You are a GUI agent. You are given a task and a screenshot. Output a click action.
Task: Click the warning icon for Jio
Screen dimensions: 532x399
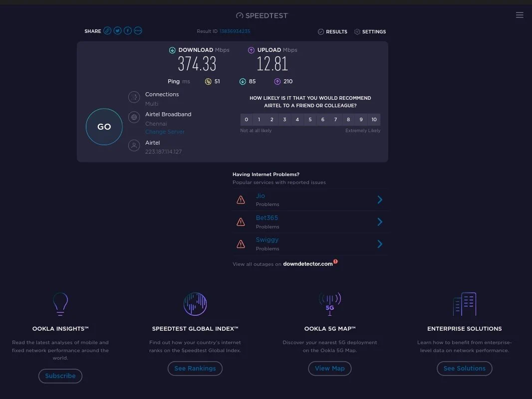(x=241, y=199)
